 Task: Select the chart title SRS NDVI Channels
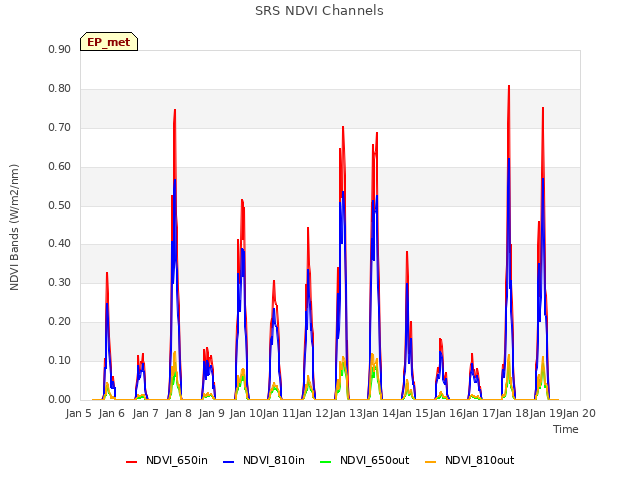point(319,11)
